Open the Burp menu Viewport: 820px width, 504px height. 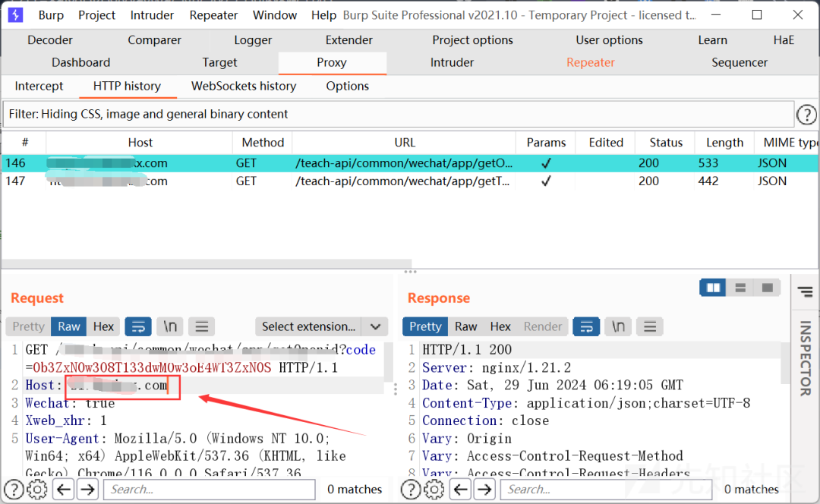[x=52, y=15]
